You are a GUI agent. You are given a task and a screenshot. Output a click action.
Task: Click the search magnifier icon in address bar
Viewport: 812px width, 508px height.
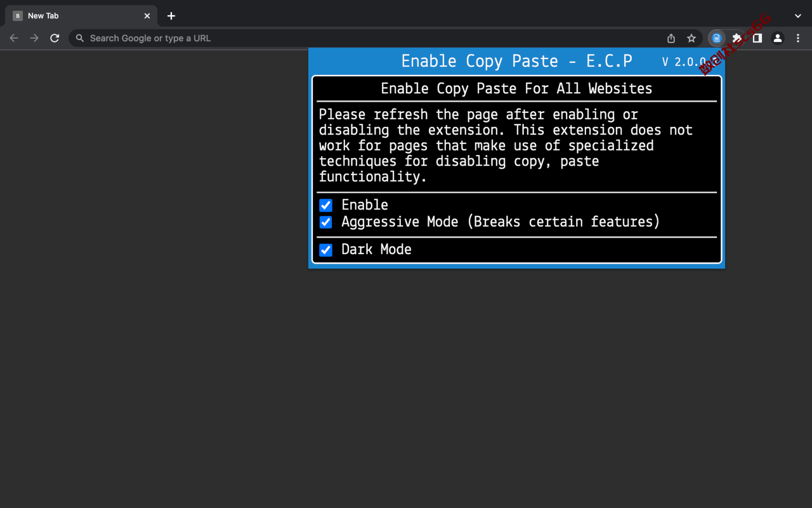tap(80, 38)
